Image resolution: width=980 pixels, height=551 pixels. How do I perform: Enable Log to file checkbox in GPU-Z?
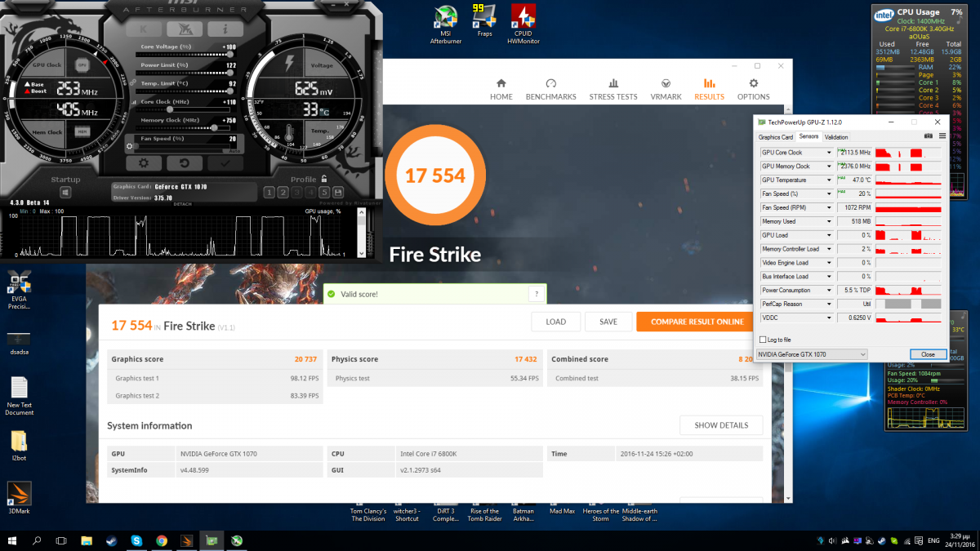pos(764,340)
